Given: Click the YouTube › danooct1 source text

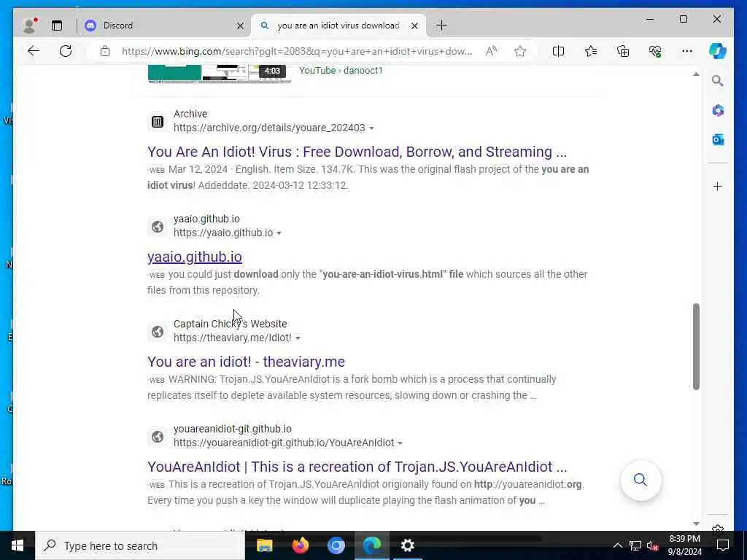Looking at the screenshot, I should click(x=341, y=71).
